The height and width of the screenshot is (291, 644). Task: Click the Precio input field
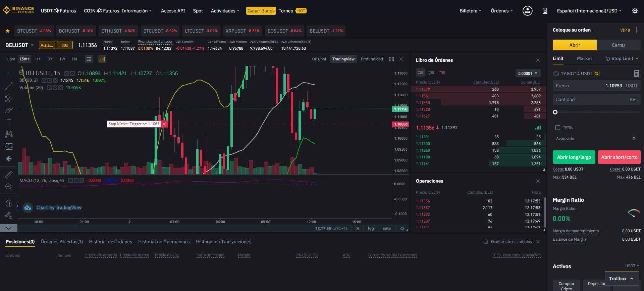pyautogui.click(x=596, y=86)
